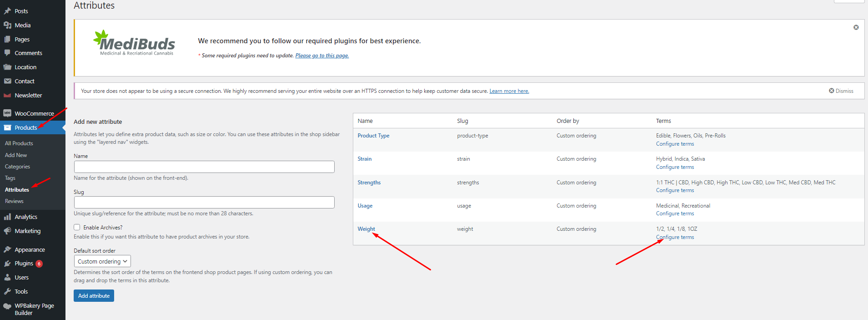Viewport: 868px width, 320px height.
Task: Open the Strengths attribute
Action: coord(369,183)
